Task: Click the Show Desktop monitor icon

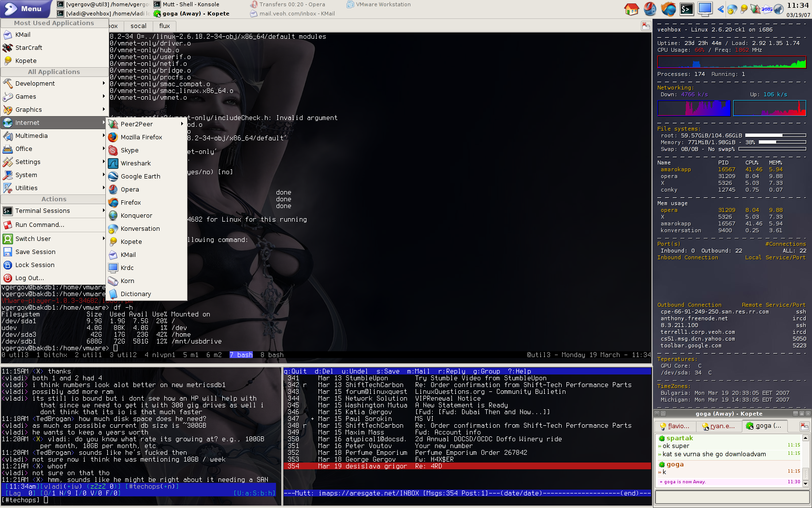Action: coord(705,9)
